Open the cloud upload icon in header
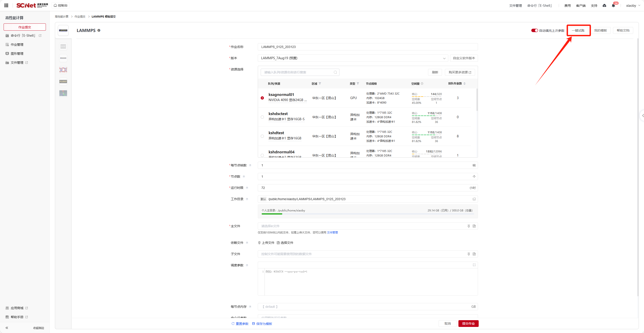 coord(604,5)
